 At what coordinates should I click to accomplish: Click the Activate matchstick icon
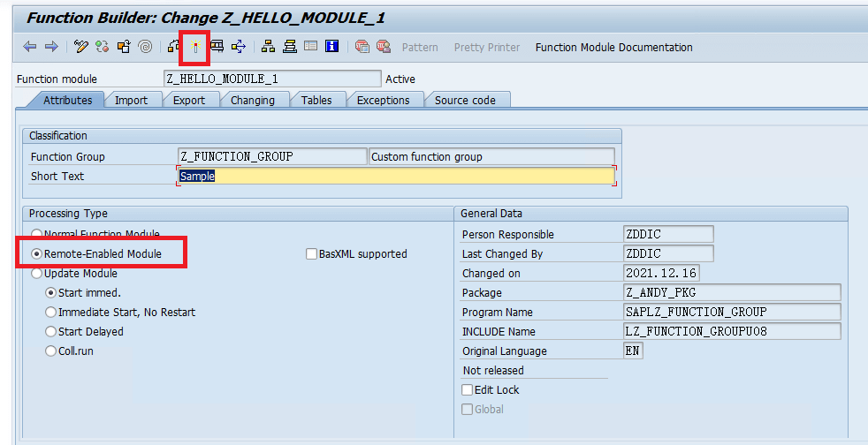194,47
